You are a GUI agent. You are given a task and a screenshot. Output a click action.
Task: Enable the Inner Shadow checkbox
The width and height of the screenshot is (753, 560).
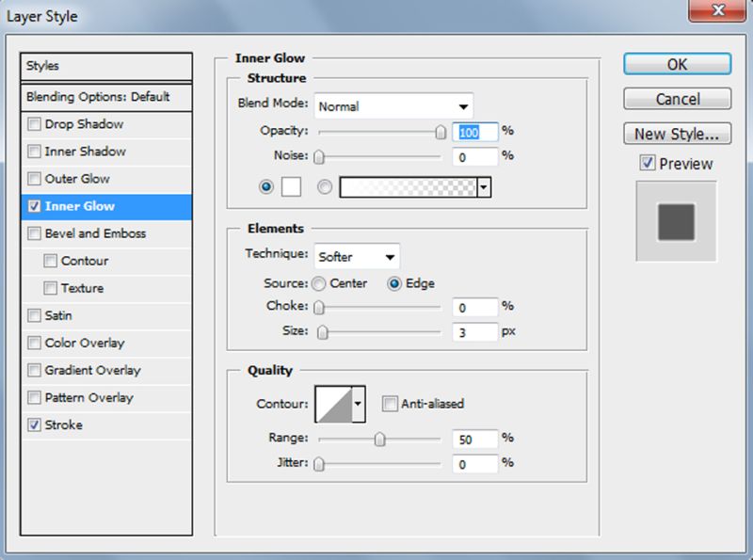point(34,152)
